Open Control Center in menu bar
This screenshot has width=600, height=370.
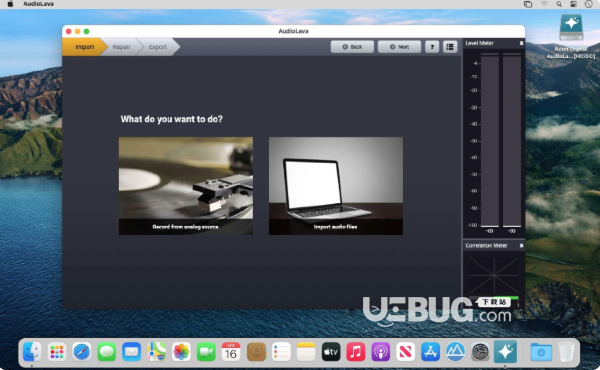574,4
